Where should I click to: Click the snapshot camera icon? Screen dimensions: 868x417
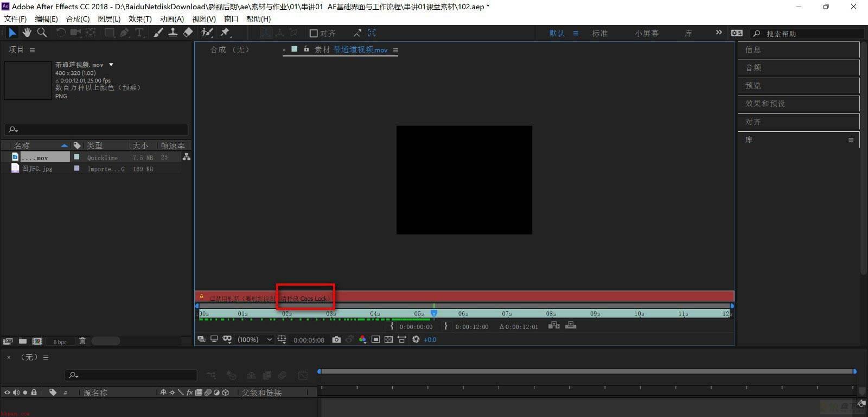pyautogui.click(x=336, y=339)
